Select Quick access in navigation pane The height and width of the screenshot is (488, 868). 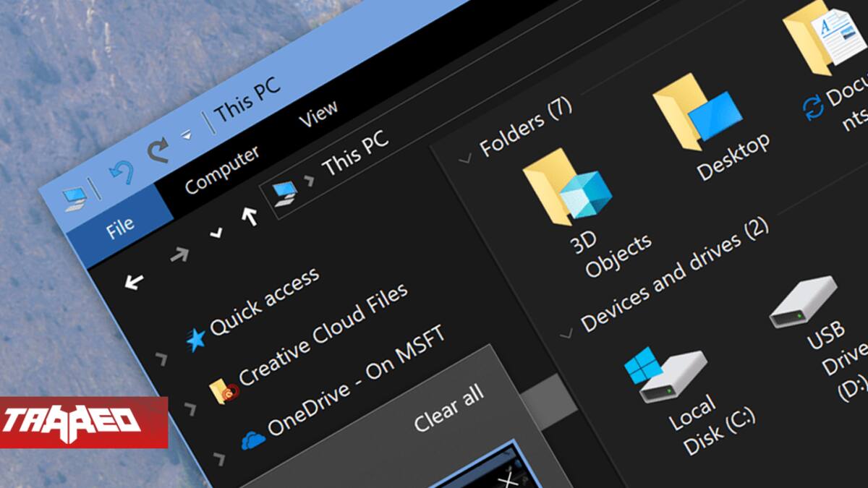(x=264, y=301)
